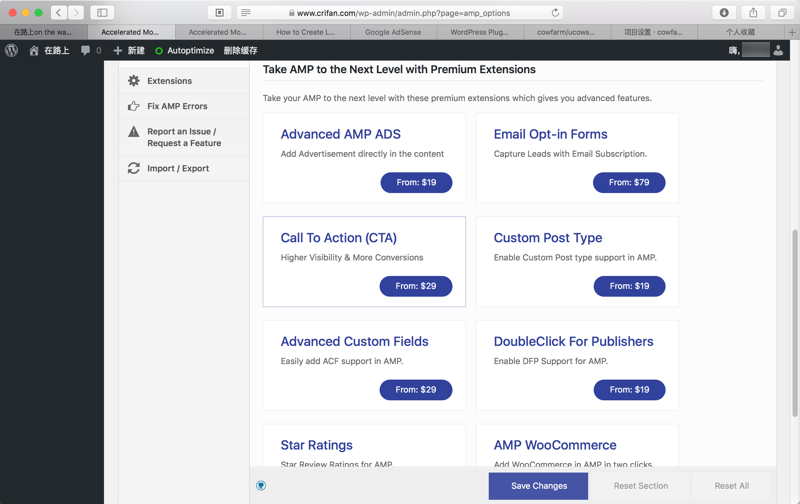Open the Extensions sidebar section
The height and width of the screenshot is (504, 800).
tap(169, 81)
